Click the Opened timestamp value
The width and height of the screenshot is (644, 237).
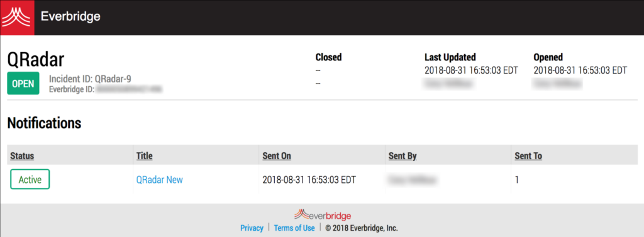[x=580, y=70]
